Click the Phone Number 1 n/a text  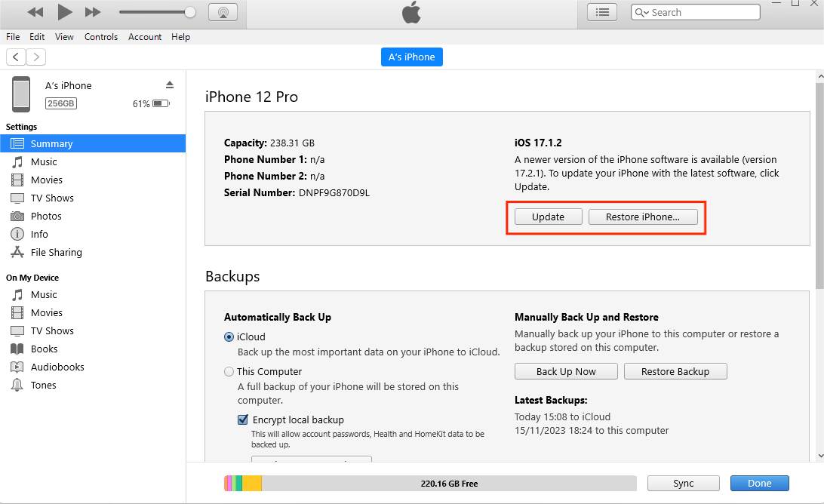click(x=275, y=159)
